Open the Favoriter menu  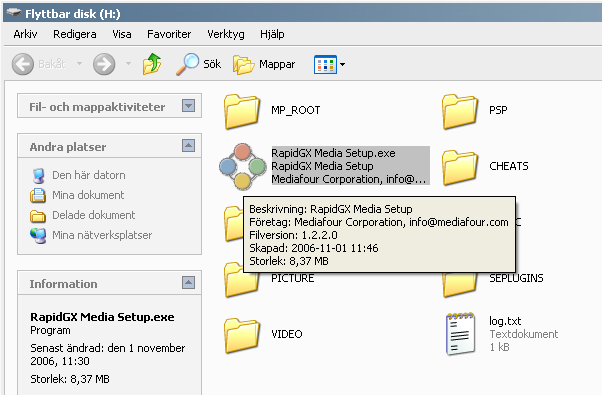point(169,34)
